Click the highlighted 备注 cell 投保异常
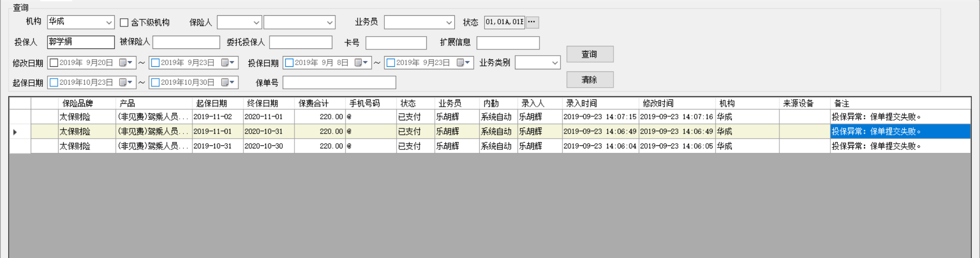Image resolution: width=980 pixels, height=258 pixels. tap(900, 132)
